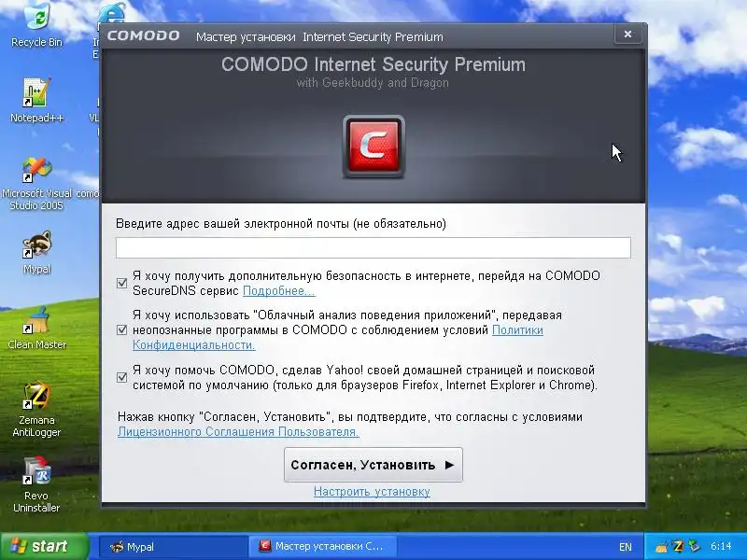The height and width of the screenshot is (560, 747).
Task: Switch to the Мастер установки taskbar button
Action: coord(322,547)
